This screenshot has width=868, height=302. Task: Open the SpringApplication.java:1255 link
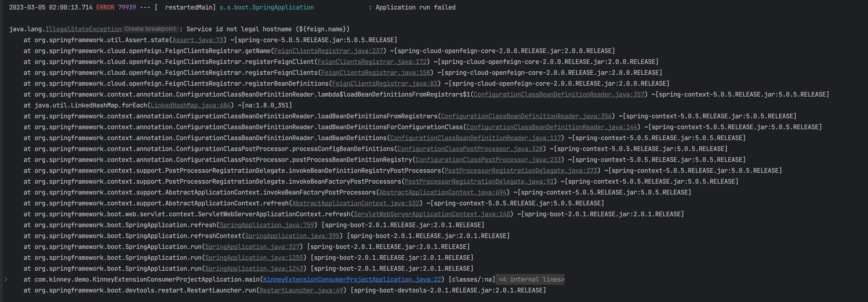[x=254, y=258]
